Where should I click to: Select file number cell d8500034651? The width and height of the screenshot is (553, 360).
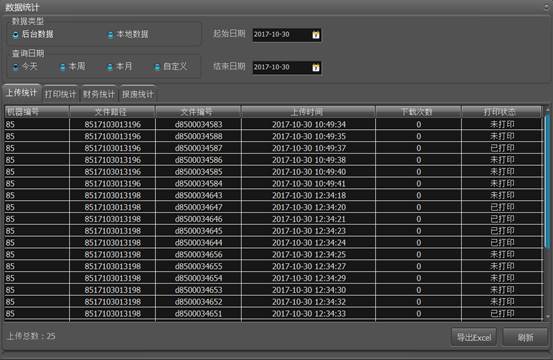[199, 313]
